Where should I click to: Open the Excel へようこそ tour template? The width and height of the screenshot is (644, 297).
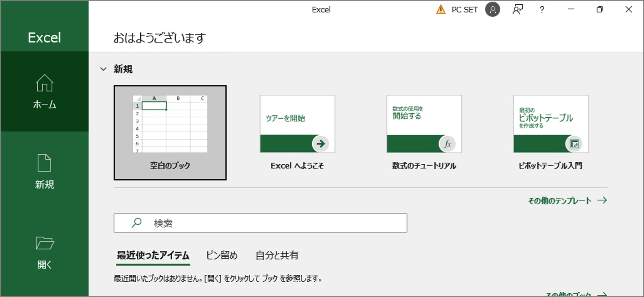pyautogui.click(x=297, y=124)
